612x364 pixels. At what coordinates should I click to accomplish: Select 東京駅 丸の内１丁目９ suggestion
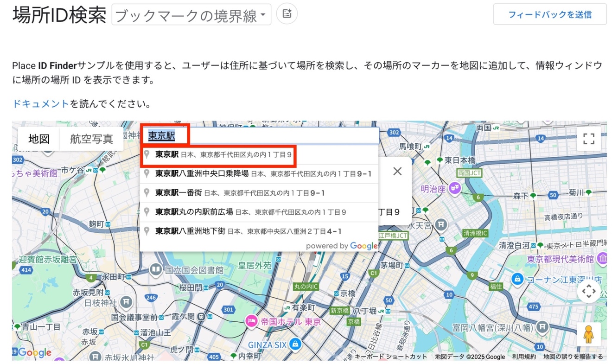pos(259,154)
